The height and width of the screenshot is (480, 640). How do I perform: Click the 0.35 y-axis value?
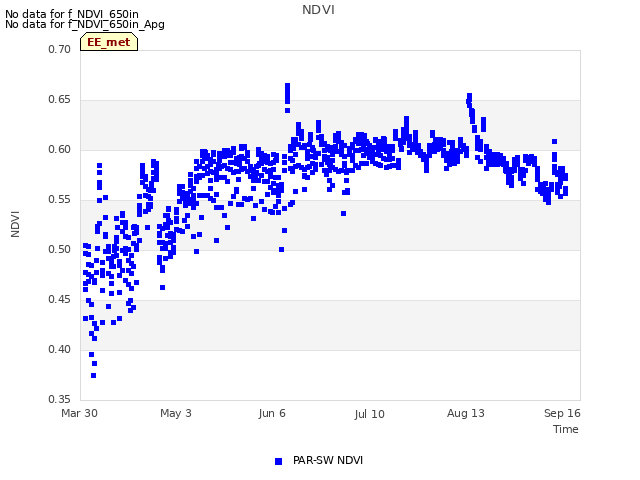coord(60,399)
